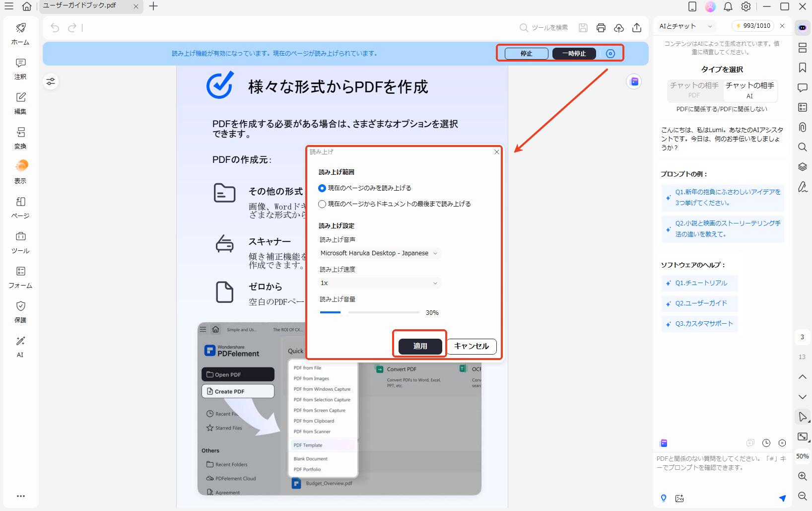This screenshot has height=511, width=812.
Task: Select 現在のページのみを読み上げる radio option
Action: 323,188
